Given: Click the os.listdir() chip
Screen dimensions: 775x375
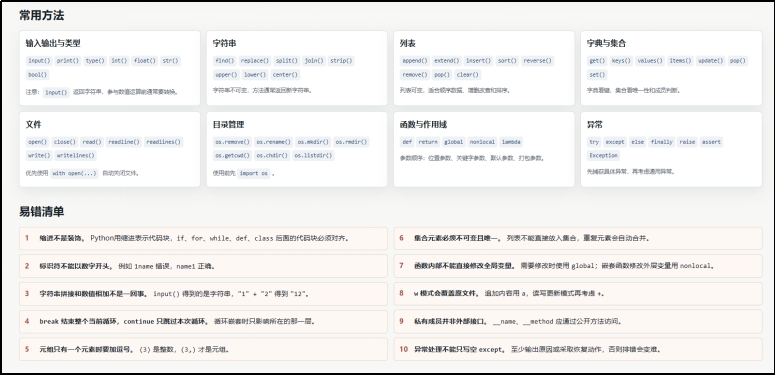Looking at the screenshot, I should pos(313,155).
